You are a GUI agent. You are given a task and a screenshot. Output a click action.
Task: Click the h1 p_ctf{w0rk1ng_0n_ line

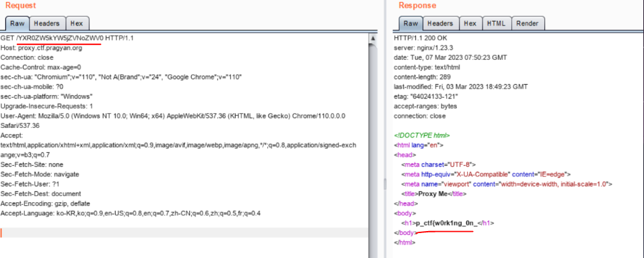pyautogui.click(x=448, y=223)
